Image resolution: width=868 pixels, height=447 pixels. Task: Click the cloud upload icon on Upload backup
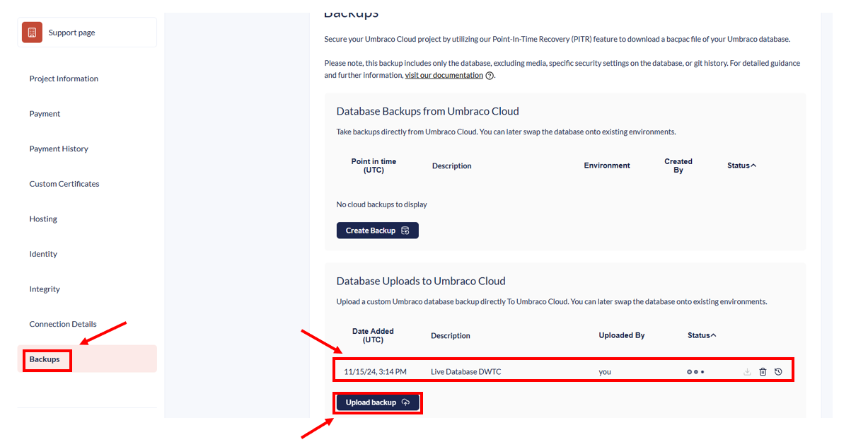(x=405, y=402)
